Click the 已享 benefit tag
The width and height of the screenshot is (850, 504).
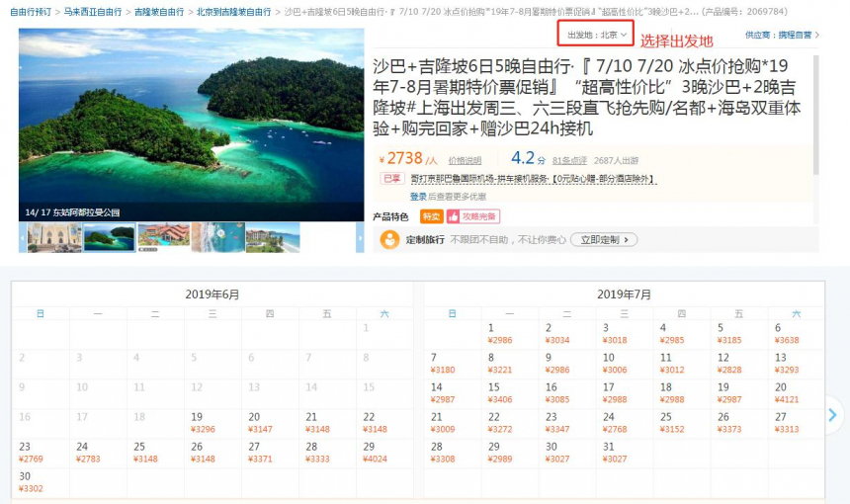(392, 178)
